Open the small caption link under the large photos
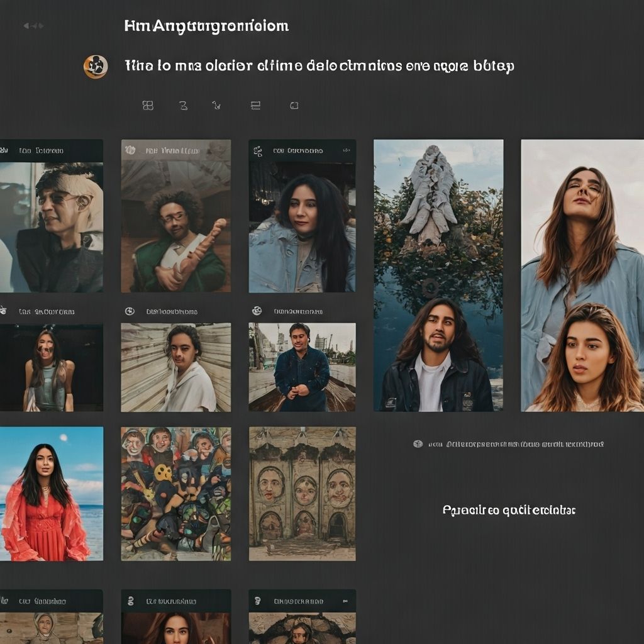This screenshot has height=644, width=644. point(516,444)
